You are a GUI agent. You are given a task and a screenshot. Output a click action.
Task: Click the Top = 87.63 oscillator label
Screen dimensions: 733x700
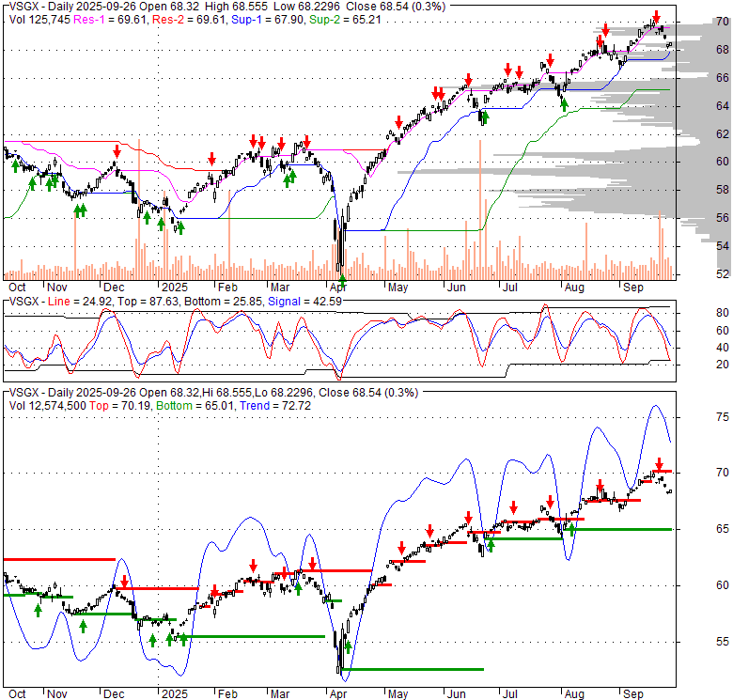point(148,302)
